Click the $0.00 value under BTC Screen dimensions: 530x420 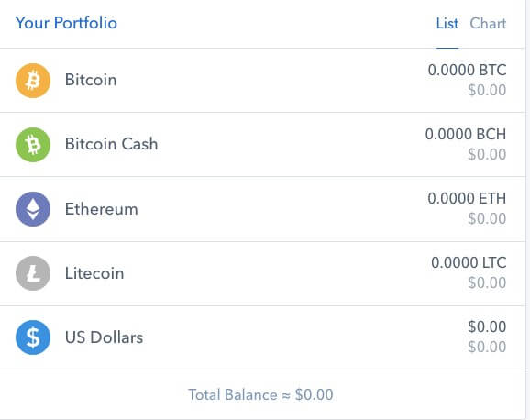pos(487,90)
